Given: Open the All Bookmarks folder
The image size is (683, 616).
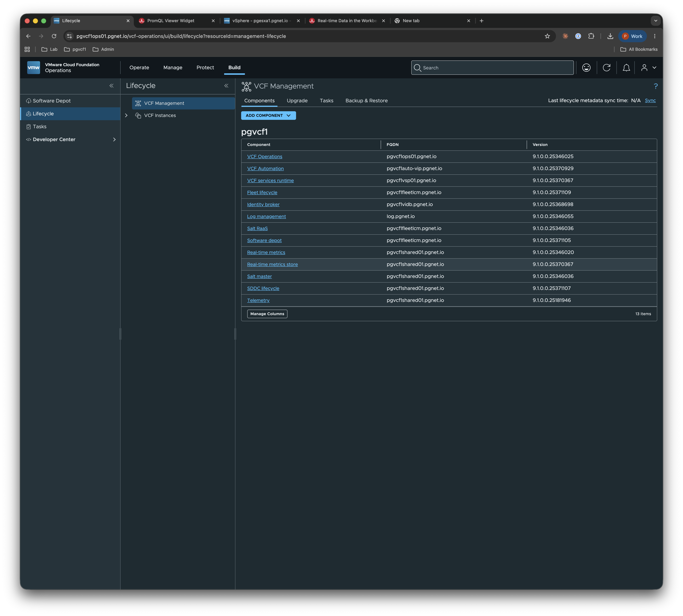Looking at the screenshot, I should tap(639, 49).
